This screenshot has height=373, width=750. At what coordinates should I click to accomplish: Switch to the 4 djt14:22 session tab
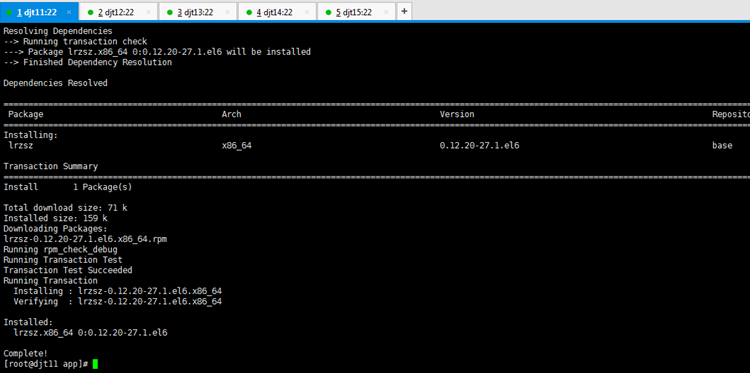pos(276,12)
